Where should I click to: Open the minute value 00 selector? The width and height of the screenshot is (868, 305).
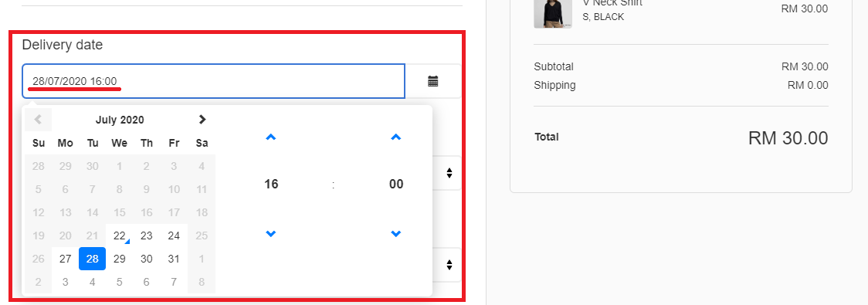point(396,185)
